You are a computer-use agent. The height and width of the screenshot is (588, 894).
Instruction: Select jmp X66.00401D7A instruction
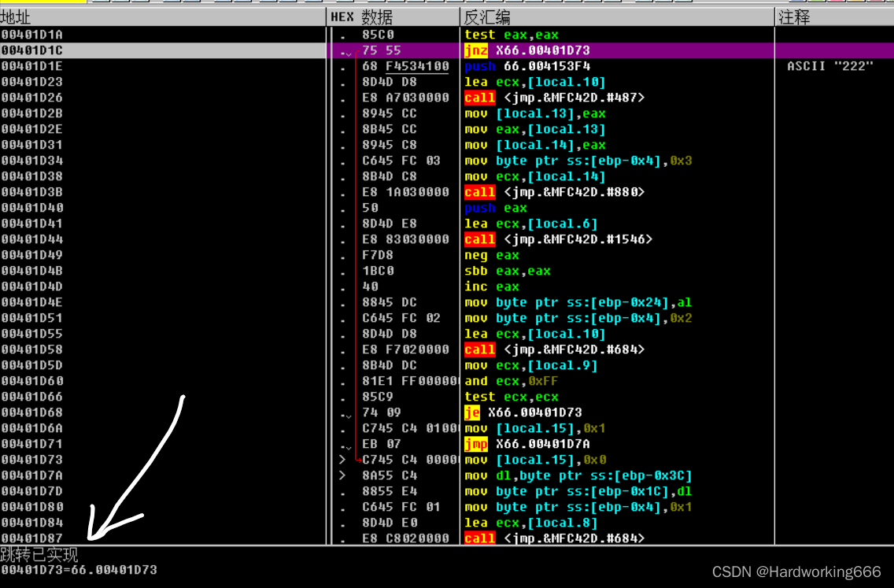pos(527,444)
